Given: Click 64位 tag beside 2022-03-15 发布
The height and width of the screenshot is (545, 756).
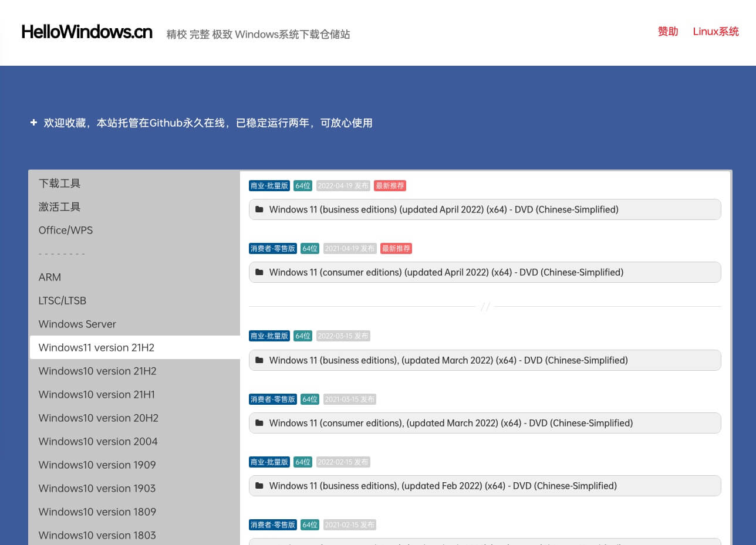Looking at the screenshot, I should click(x=303, y=336).
